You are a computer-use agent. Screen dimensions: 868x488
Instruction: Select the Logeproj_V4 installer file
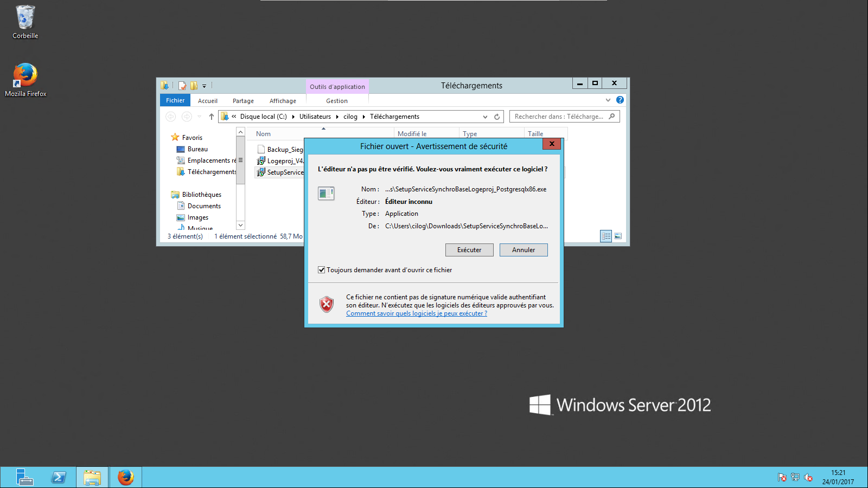280,160
